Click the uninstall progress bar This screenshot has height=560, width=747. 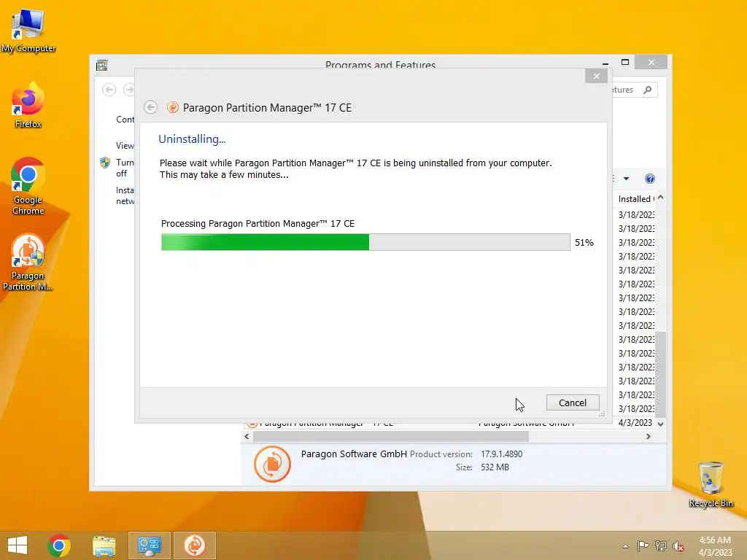click(365, 242)
